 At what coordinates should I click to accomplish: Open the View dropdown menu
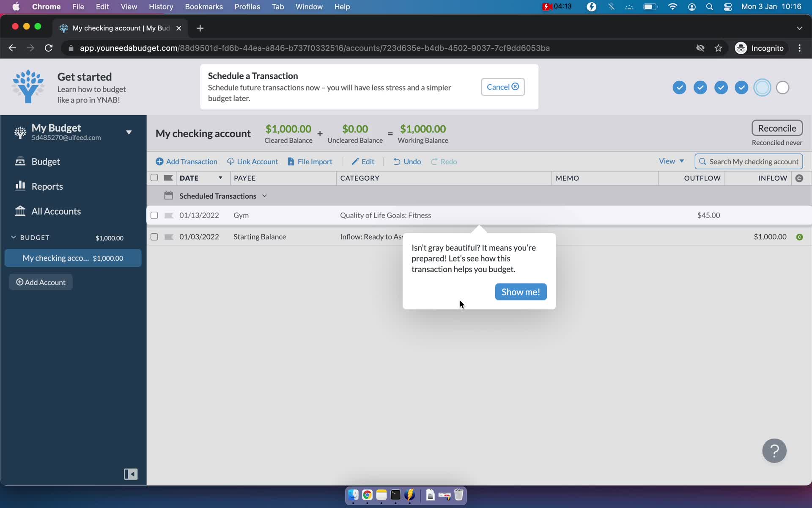pyautogui.click(x=670, y=160)
